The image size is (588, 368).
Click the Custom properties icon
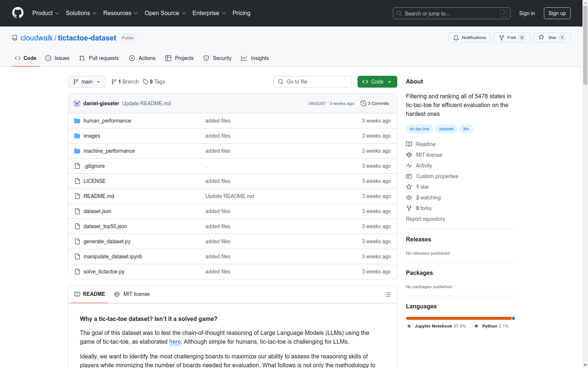pyautogui.click(x=409, y=176)
